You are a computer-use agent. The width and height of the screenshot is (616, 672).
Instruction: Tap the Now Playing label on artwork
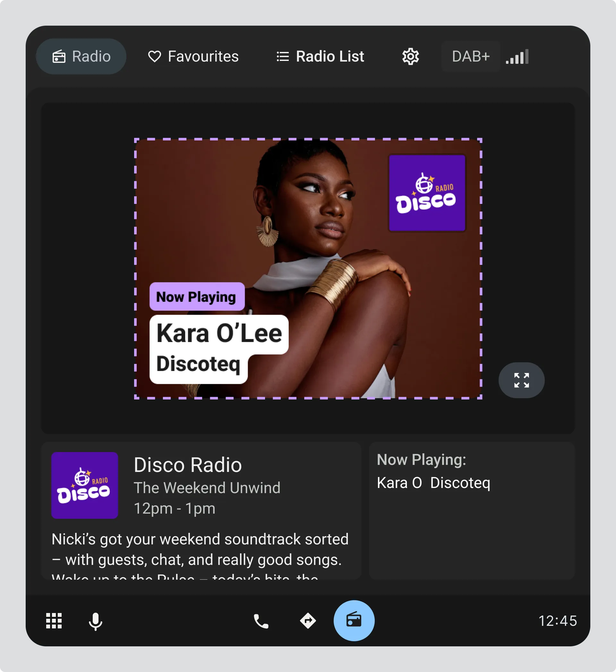click(197, 297)
